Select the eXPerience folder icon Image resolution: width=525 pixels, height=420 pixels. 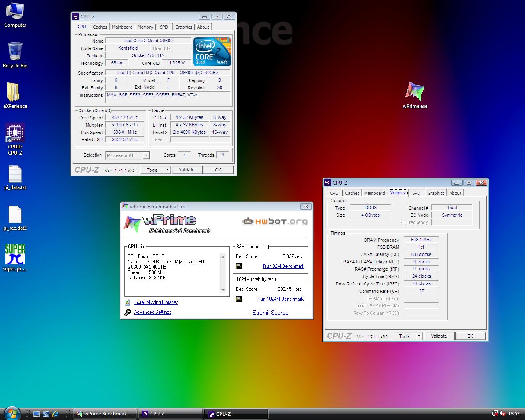point(15,96)
